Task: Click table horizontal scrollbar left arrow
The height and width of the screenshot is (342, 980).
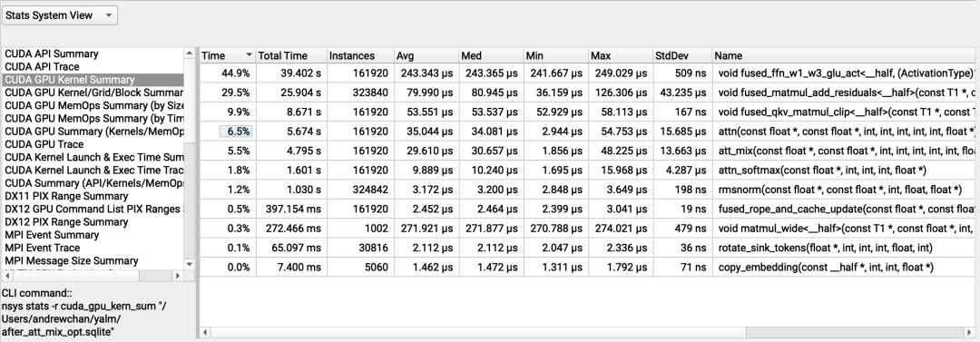Action: tap(205, 331)
